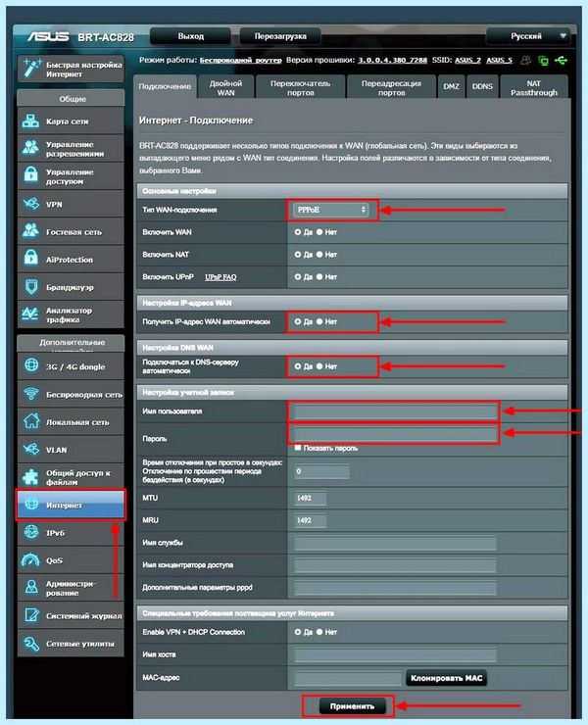
Task: Click the MTU value field
Action: pos(311,498)
